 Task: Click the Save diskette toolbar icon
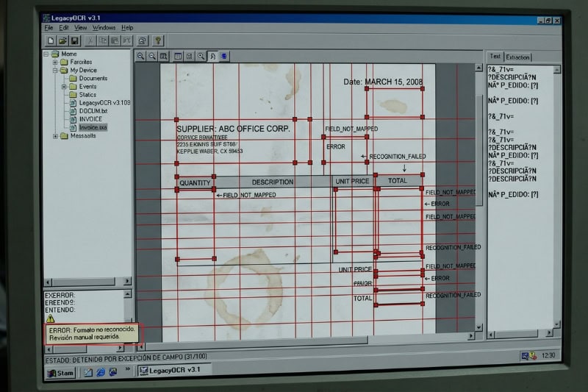point(74,40)
